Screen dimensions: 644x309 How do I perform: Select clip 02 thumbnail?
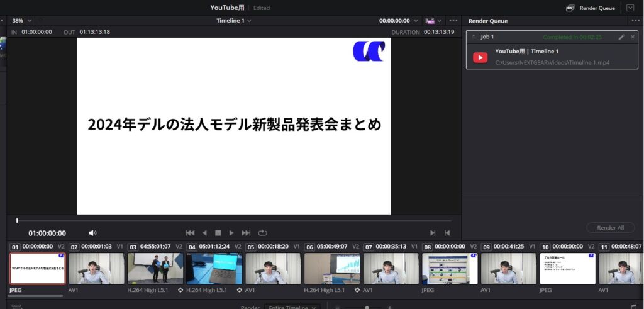(x=96, y=269)
